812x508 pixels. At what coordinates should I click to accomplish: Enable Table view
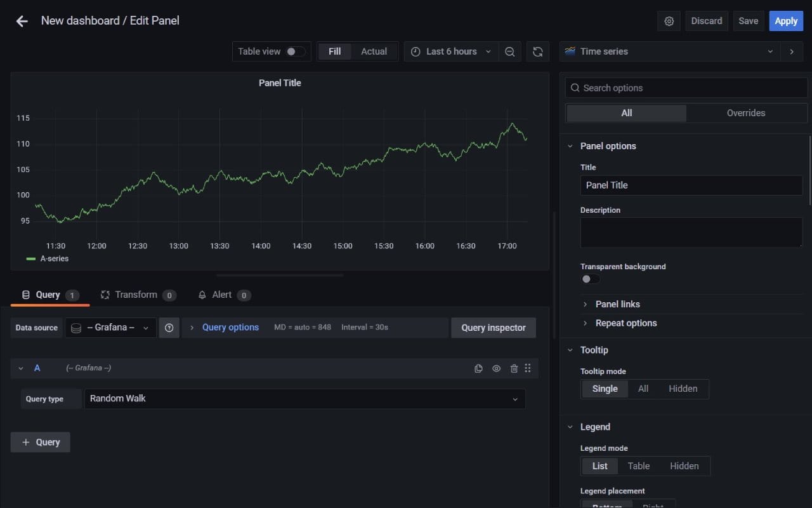coord(292,51)
